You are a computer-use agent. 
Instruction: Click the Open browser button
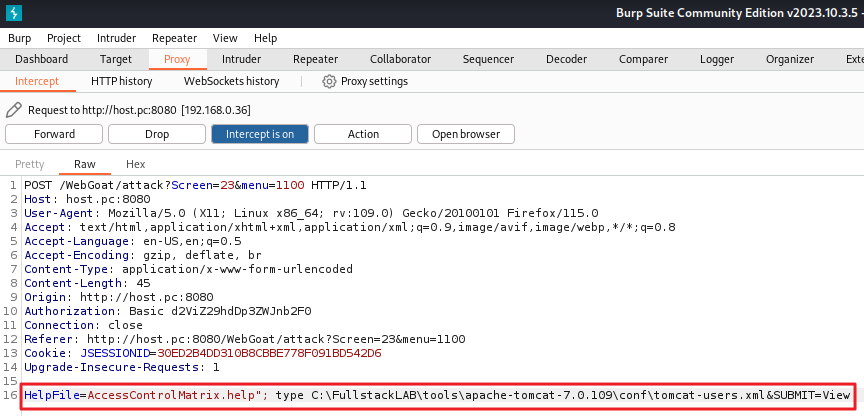(x=466, y=134)
